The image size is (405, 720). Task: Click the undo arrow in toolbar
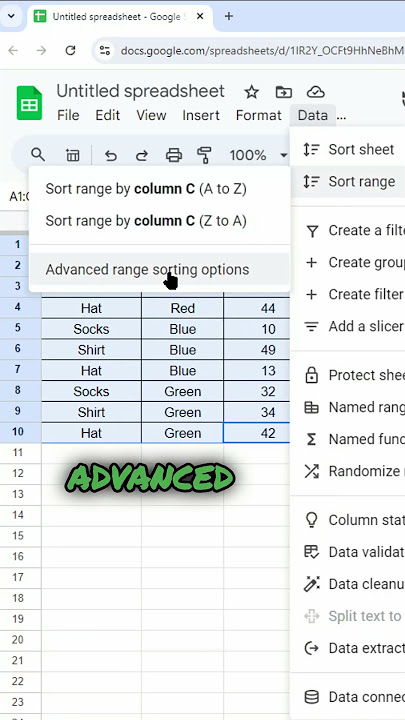click(x=110, y=156)
